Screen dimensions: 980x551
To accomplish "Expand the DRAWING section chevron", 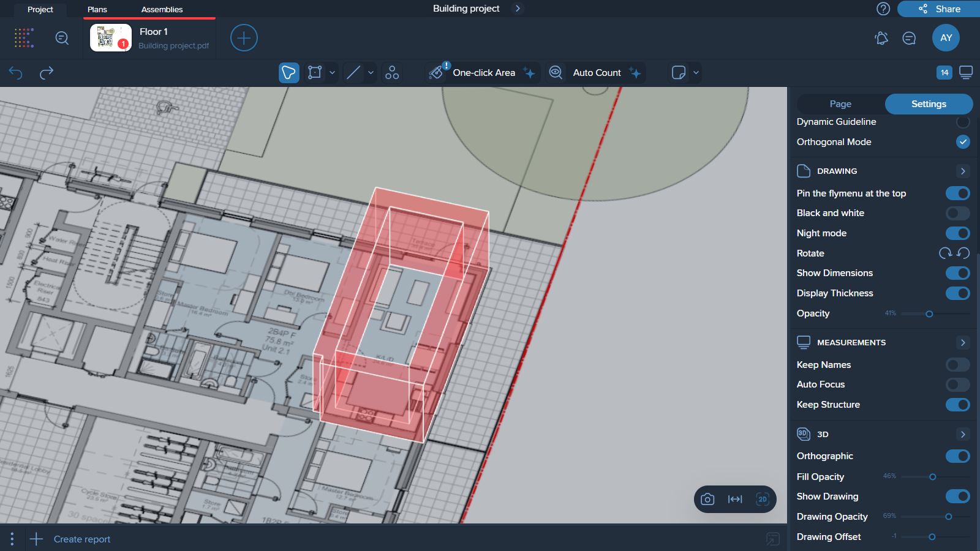I will 963,171.
